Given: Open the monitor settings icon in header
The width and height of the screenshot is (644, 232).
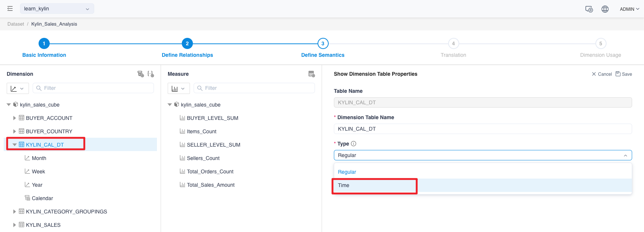Looking at the screenshot, I should [589, 9].
